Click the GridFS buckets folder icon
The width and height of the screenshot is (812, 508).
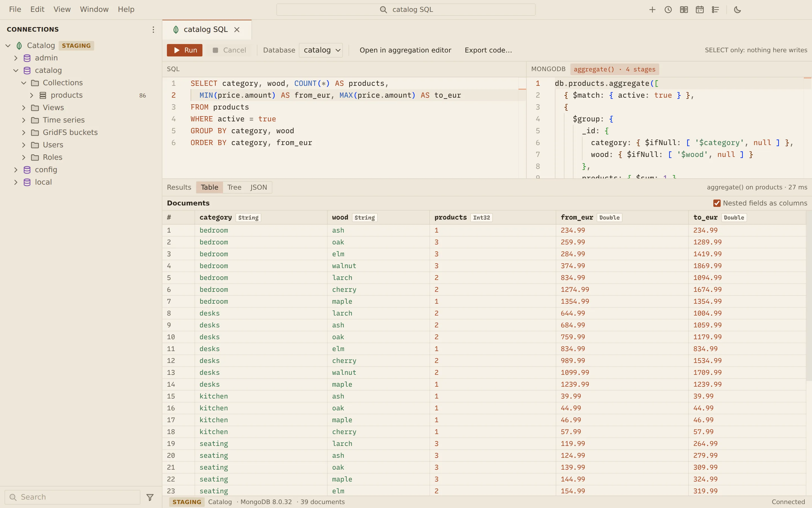(35, 132)
